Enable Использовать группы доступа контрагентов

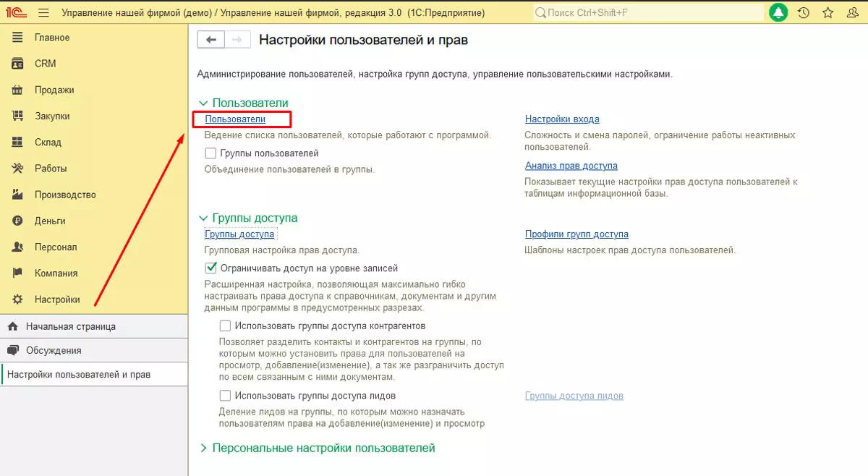(225, 326)
